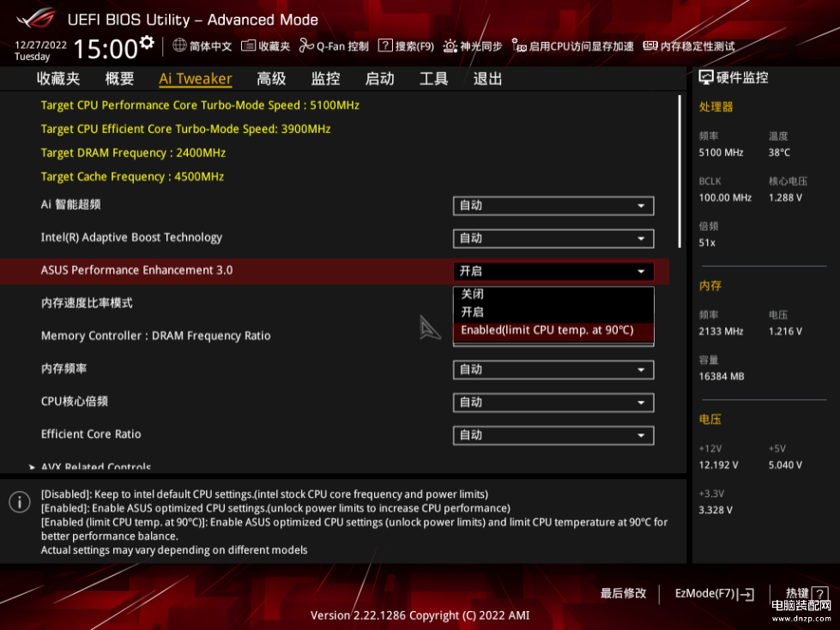Click the favorites folder icon in toolbar
The width and height of the screenshot is (840, 630).
[248, 46]
